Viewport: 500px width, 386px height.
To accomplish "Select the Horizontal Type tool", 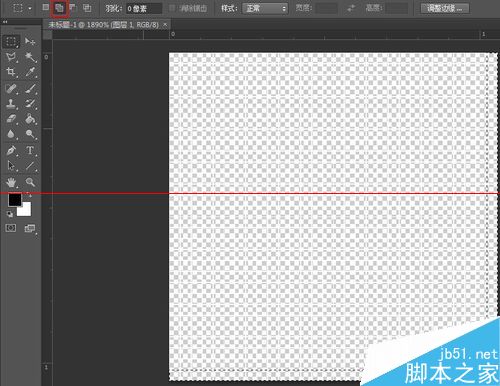I will coord(30,151).
